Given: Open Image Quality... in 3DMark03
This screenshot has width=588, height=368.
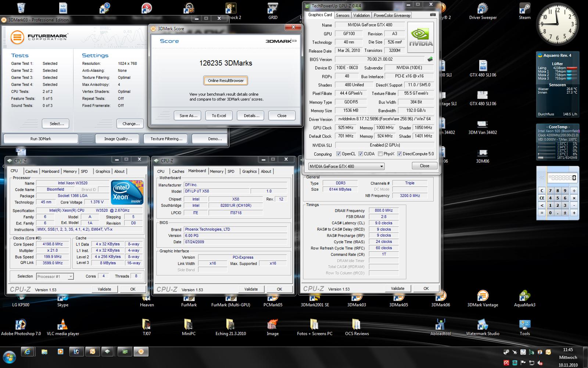Looking at the screenshot, I should point(118,139).
